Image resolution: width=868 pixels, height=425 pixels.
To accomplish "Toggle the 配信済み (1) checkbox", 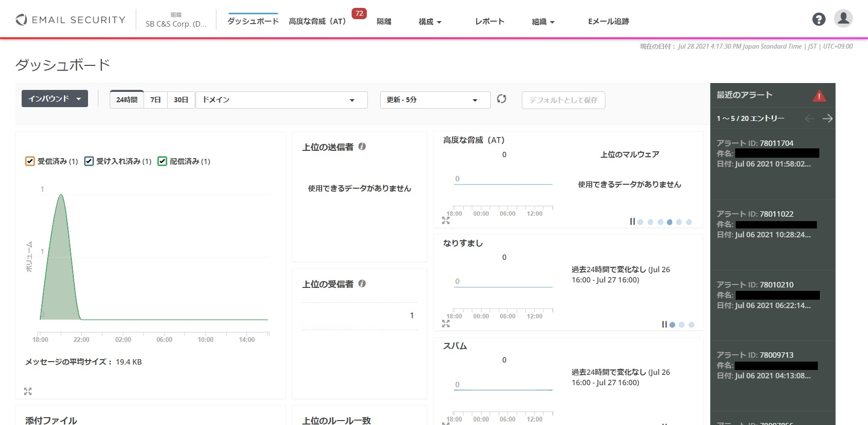I will (162, 161).
